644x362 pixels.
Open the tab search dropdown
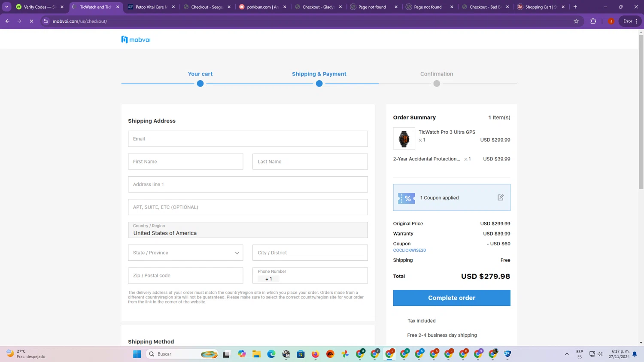pos(6,7)
